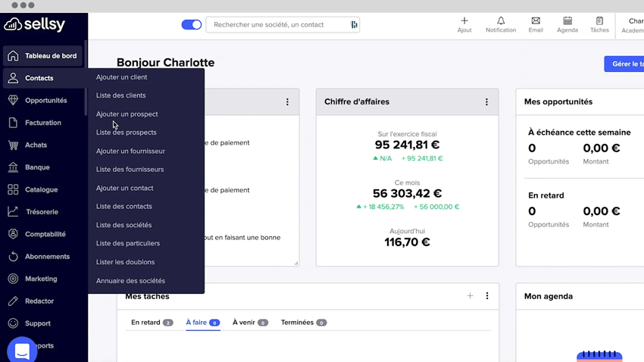Open Email envelope icon in top bar

coord(536,21)
